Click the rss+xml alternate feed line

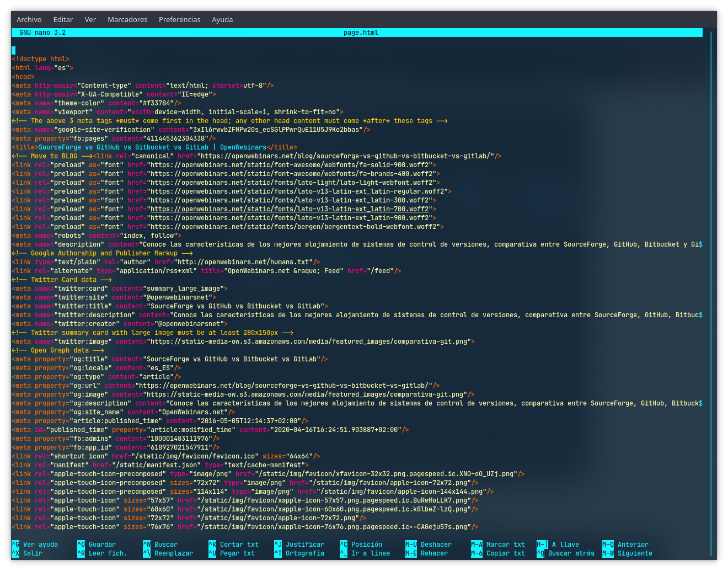[206, 271]
